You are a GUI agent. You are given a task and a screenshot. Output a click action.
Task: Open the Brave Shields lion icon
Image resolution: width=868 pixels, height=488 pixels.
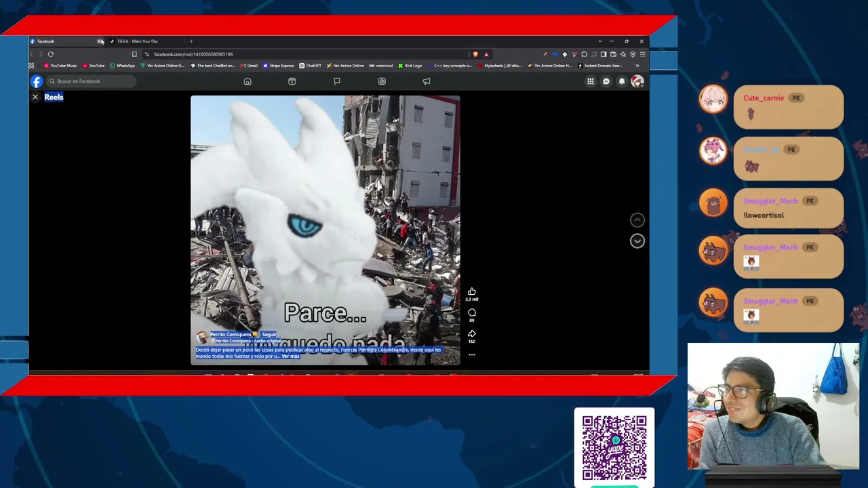(475, 54)
